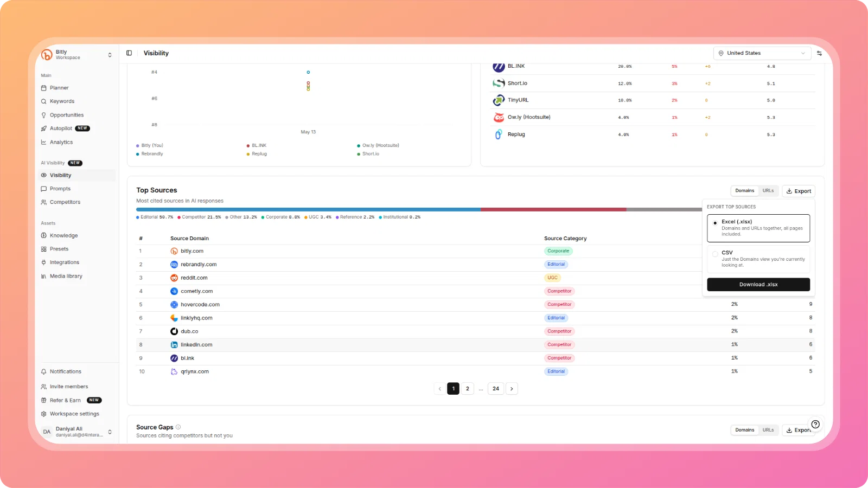Viewport: 868px width, 488px height.
Task: Click the Corporate tag for bitly.com
Action: point(558,251)
